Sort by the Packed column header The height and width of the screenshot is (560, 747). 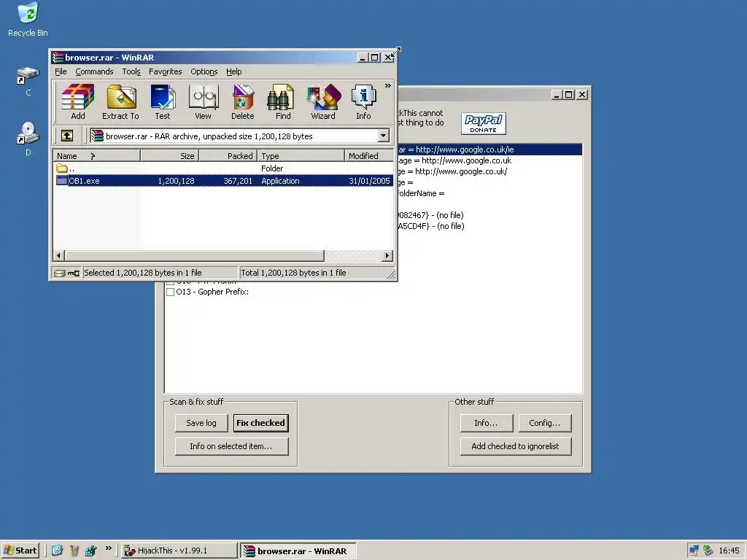click(228, 156)
